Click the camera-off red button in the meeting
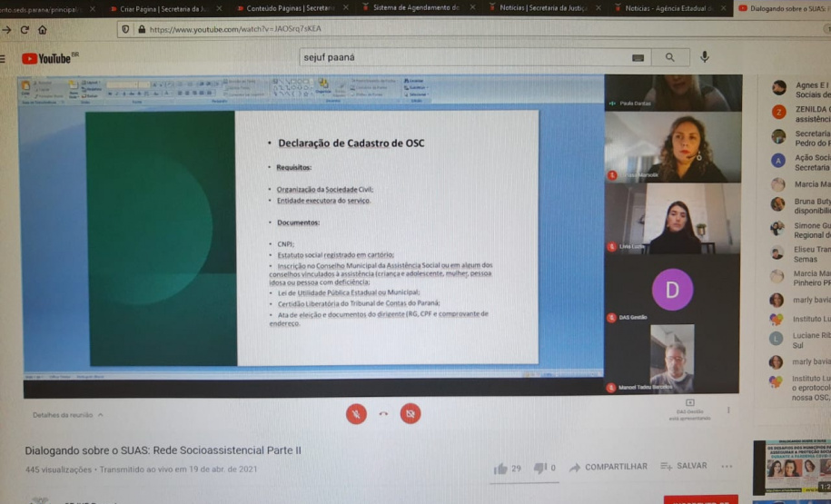Image resolution: width=831 pixels, height=504 pixels. pos(411,413)
